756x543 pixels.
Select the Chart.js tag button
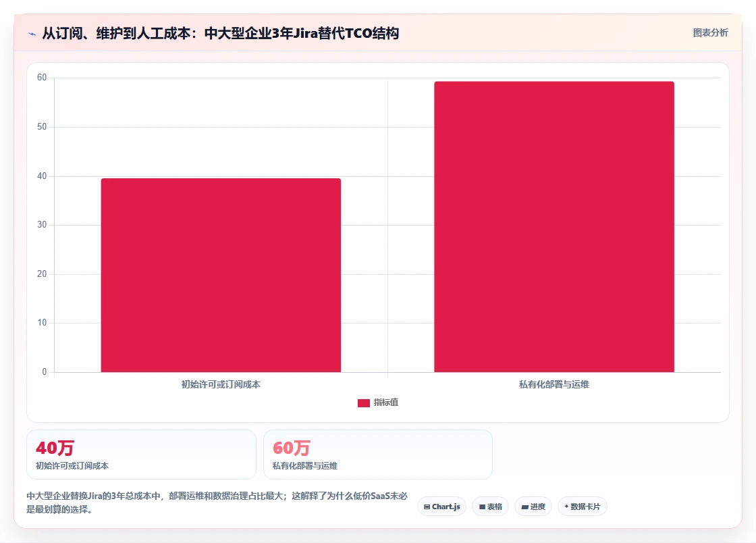[441, 507]
